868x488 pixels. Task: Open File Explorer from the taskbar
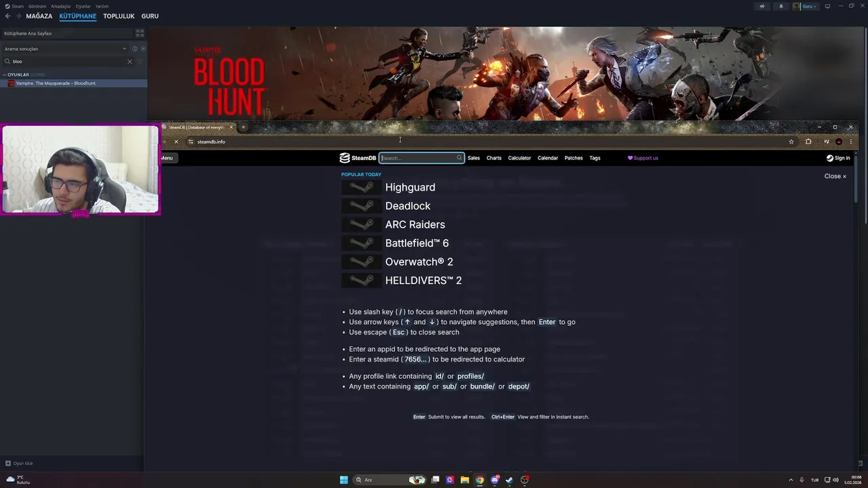465,480
